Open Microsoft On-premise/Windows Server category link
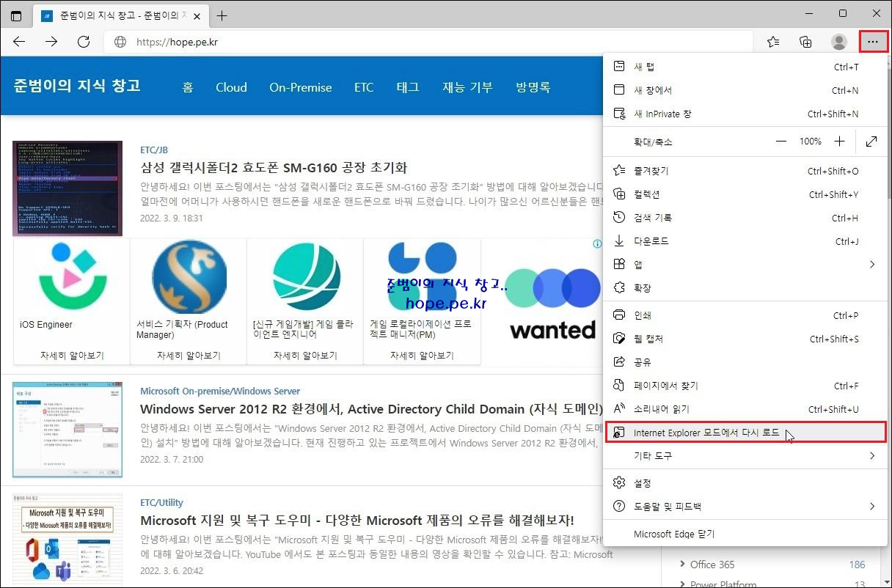Viewport: 892px width, 588px height. pyautogui.click(x=220, y=391)
